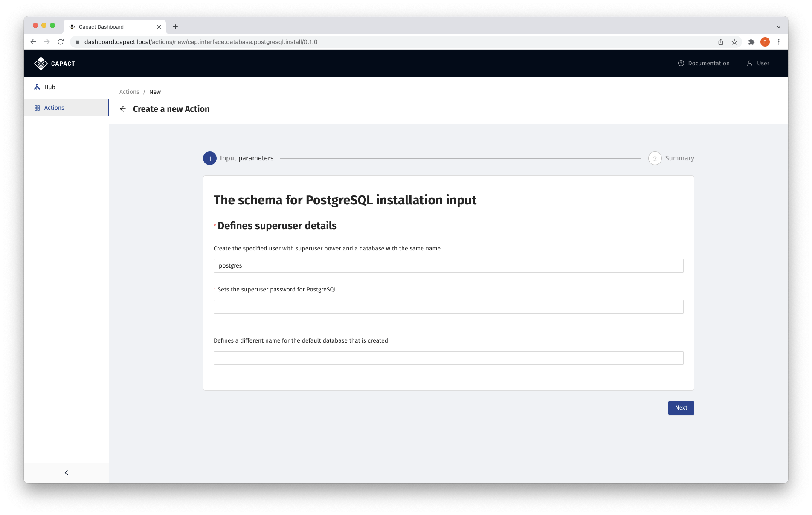Collapse the left sidebar with the chevron

[x=66, y=472]
